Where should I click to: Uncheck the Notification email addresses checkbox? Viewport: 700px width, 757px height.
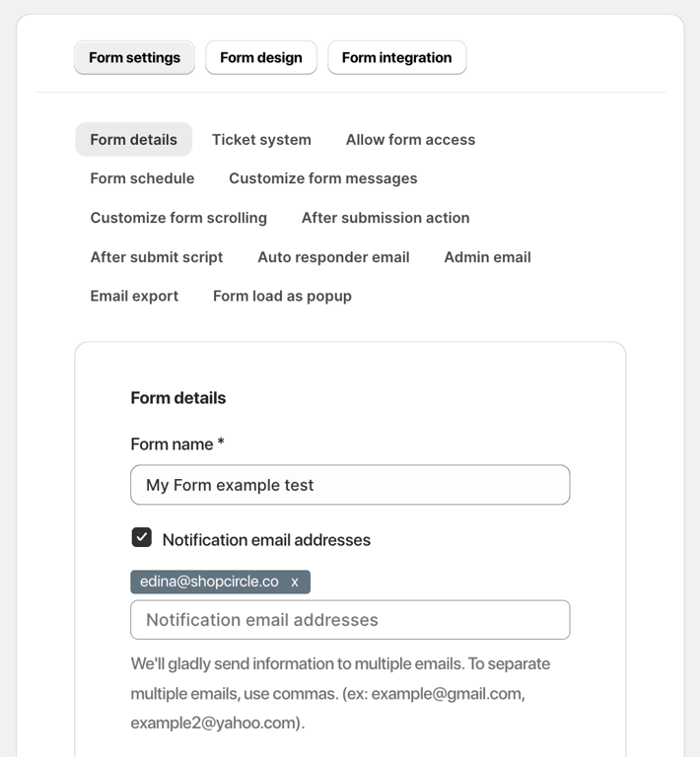click(x=142, y=537)
